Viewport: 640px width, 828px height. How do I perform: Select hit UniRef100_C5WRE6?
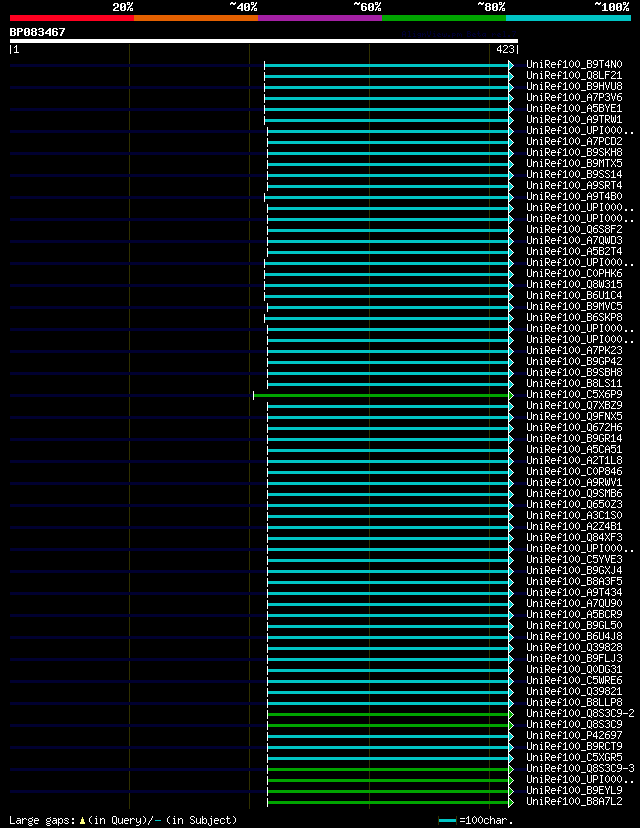574,681
